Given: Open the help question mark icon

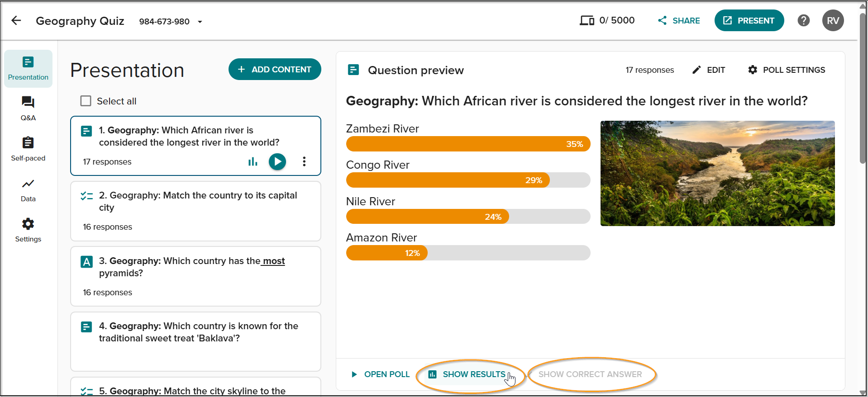Looking at the screenshot, I should coord(803,20).
